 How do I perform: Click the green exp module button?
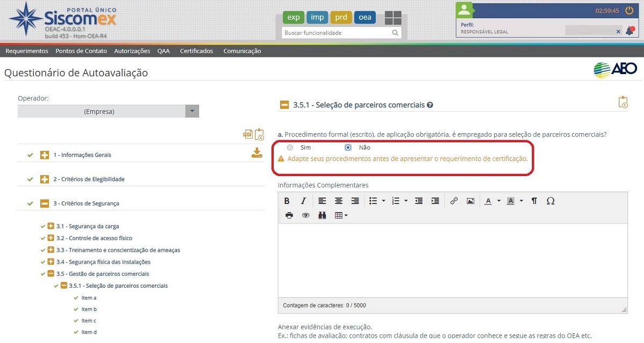point(294,17)
